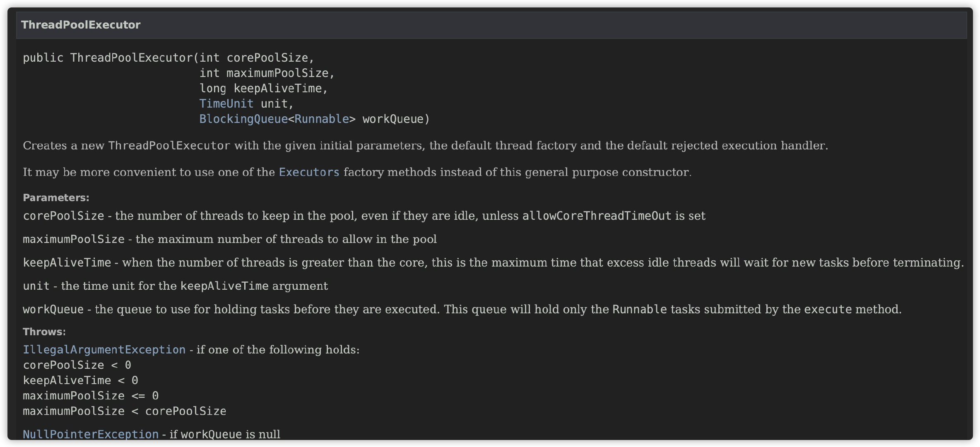Viewport: 980px width, 447px height.
Task: Select maximumPoolSize name in the Parameters list
Action: (73, 239)
